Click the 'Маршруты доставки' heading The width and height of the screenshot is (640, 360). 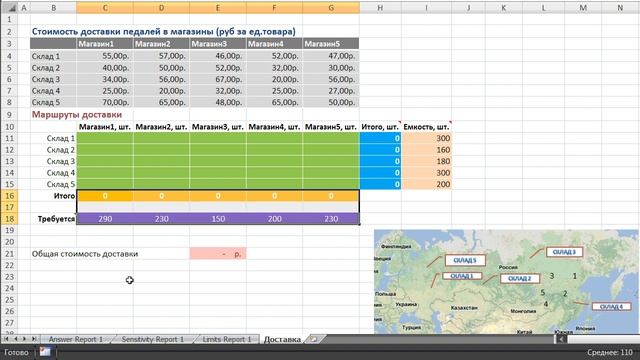(x=77, y=115)
